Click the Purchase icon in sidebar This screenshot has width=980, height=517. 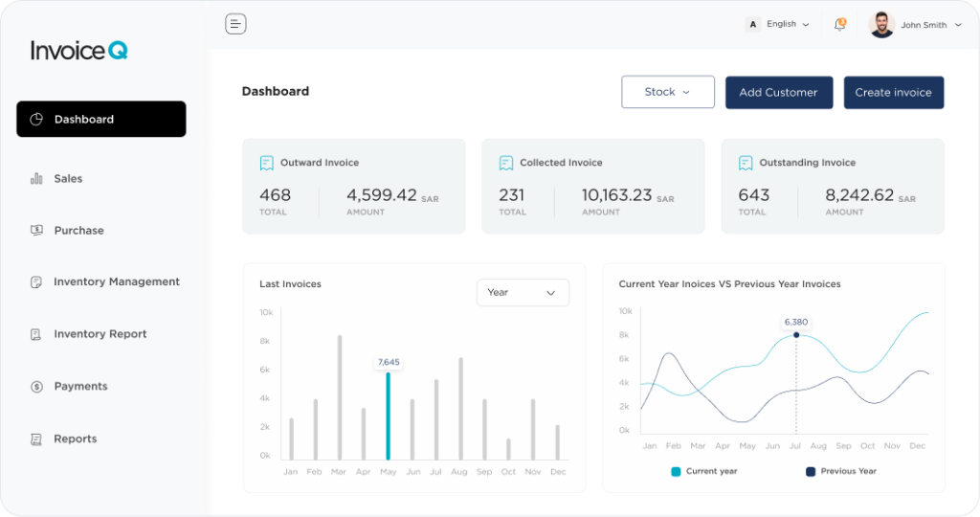tap(36, 231)
